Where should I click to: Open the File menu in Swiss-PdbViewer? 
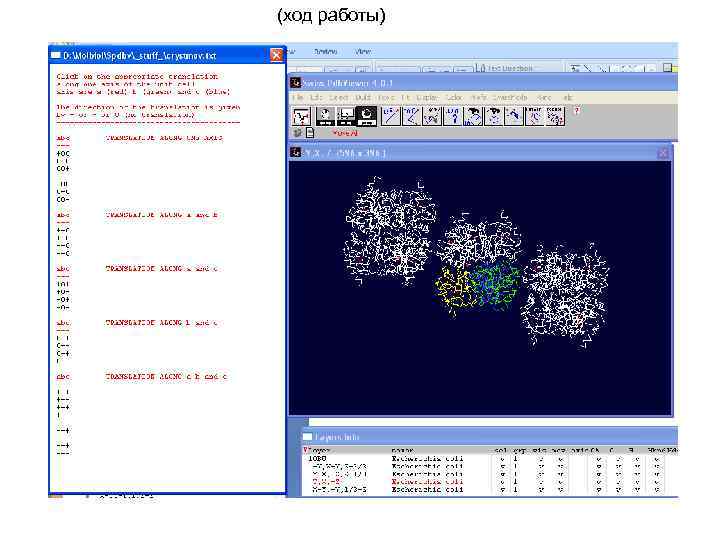click(x=298, y=97)
